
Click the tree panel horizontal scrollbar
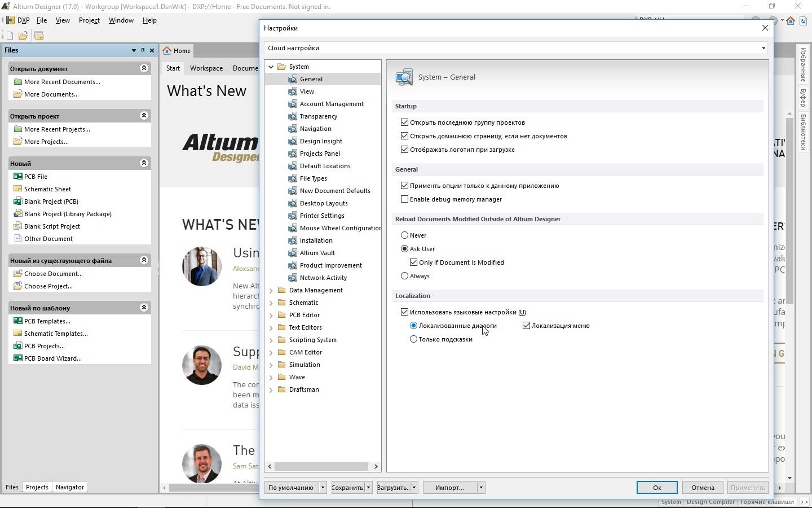pyautogui.click(x=323, y=466)
